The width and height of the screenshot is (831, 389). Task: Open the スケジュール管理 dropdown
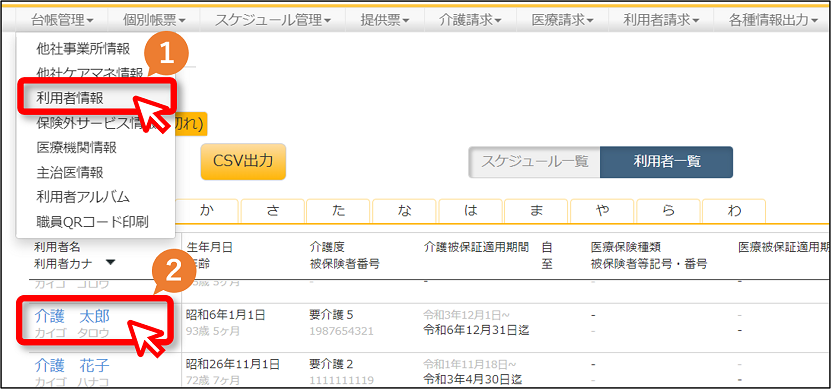click(x=272, y=20)
